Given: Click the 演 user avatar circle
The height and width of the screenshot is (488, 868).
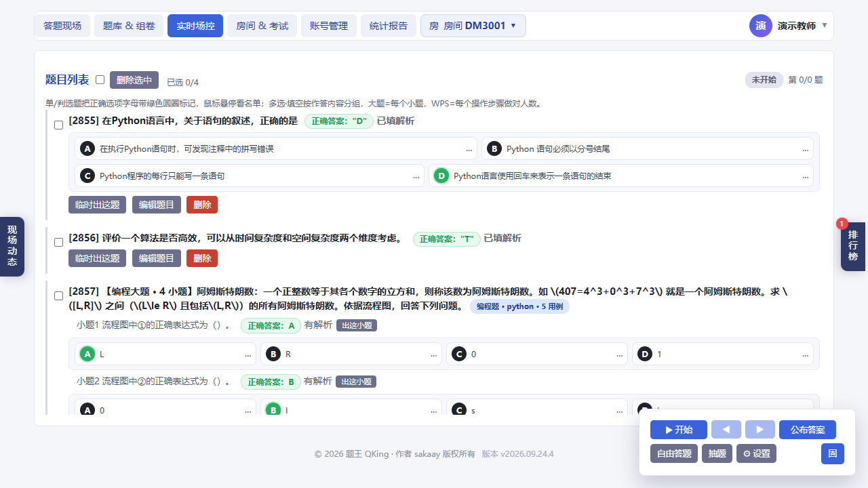Looking at the screenshot, I should 761,26.
